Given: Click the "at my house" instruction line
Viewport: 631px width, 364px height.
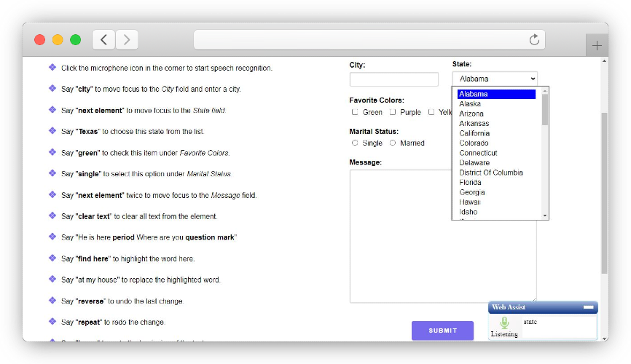Looking at the screenshot, I should [x=141, y=280].
